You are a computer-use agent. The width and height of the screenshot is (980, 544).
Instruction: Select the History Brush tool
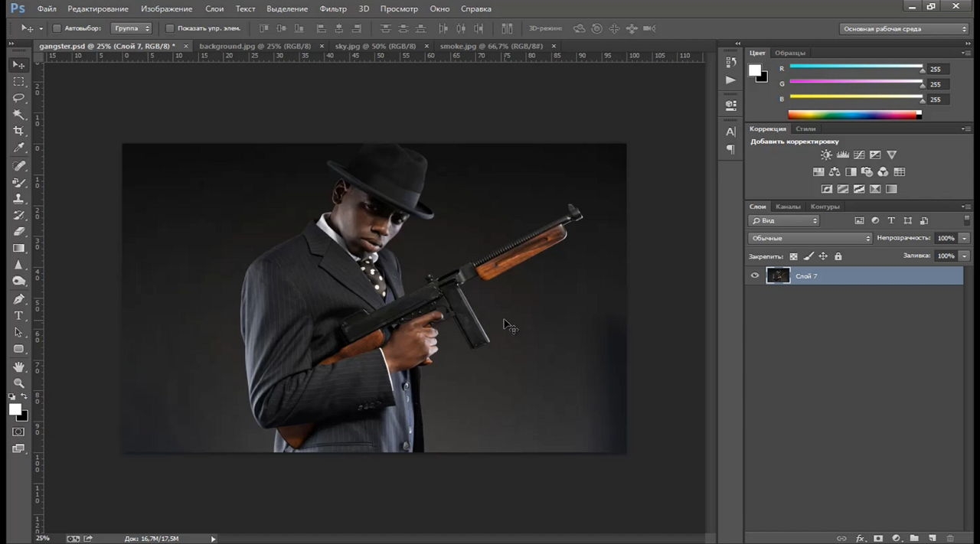[19, 216]
